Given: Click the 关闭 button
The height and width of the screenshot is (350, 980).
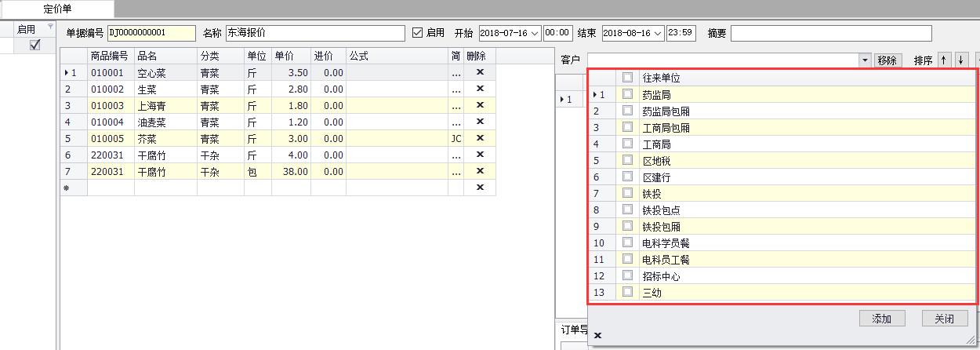Looking at the screenshot, I should click(945, 319).
